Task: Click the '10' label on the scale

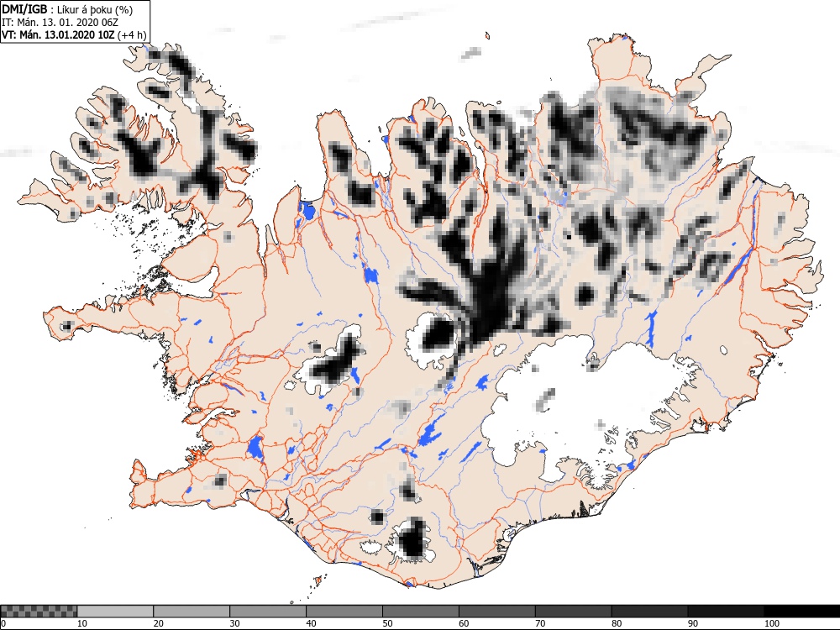Action: point(82,623)
